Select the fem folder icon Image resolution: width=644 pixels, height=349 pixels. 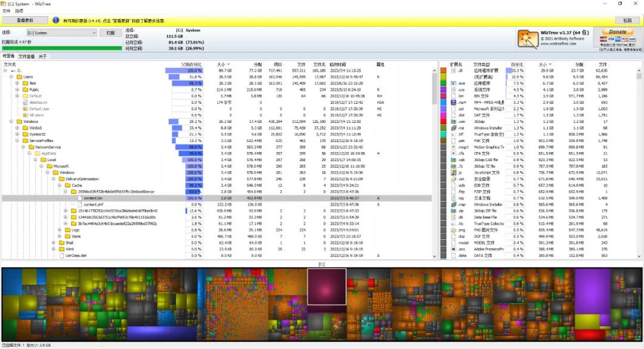click(x=26, y=83)
